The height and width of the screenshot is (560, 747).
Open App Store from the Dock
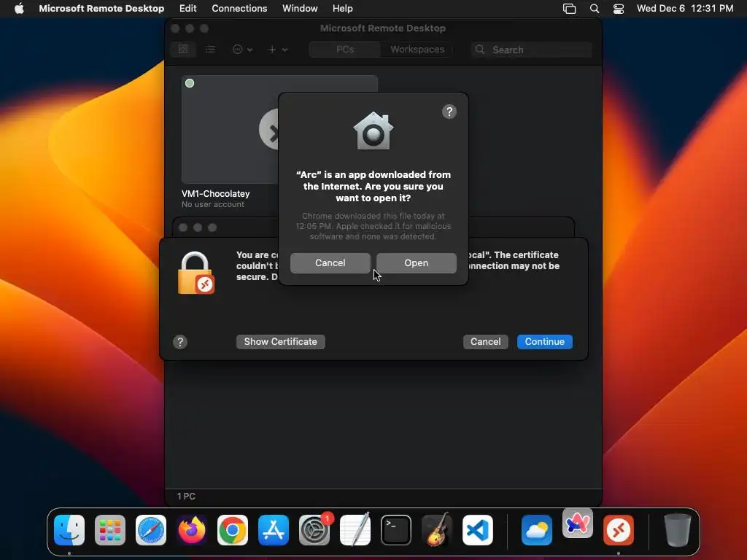click(274, 530)
